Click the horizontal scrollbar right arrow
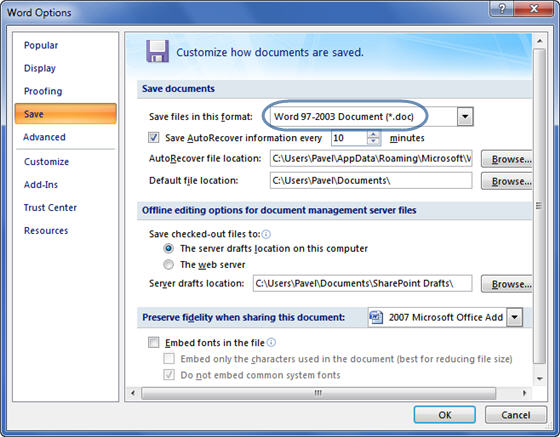Viewport: 560px width, 437px height. 524,393
